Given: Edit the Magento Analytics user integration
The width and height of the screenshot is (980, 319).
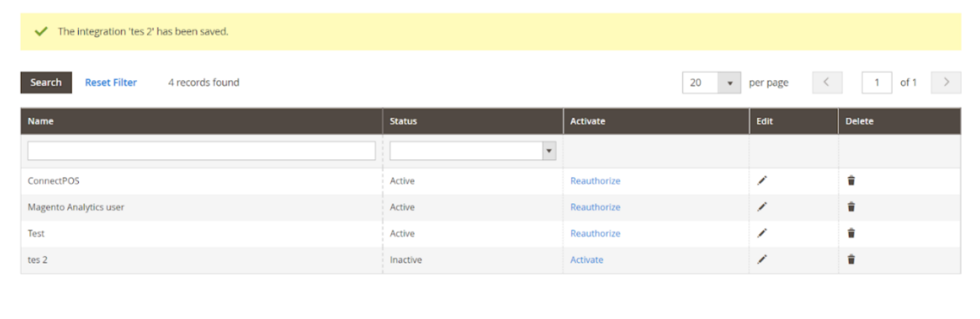Looking at the screenshot, I should click(x=762, y=207).
